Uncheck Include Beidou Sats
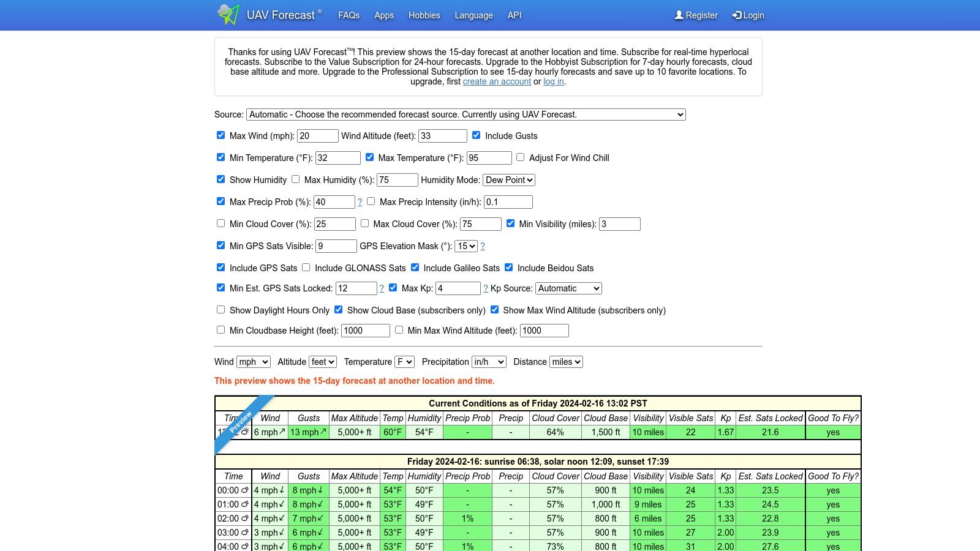Screen dimensions: 980x551 click(x=508, y=268)
